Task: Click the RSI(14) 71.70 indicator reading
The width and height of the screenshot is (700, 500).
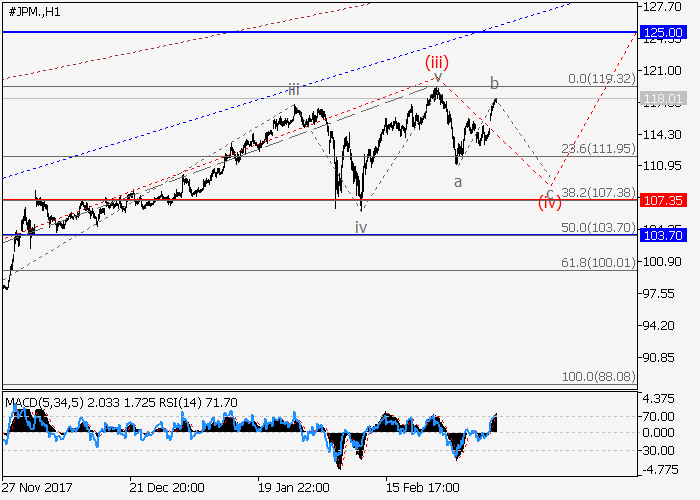Action: point(198,403)
